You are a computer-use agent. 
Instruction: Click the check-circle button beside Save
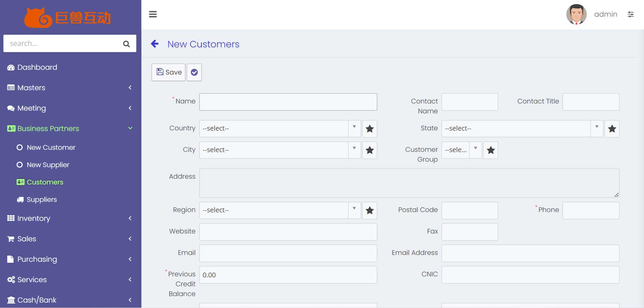[x=194, y=72]
